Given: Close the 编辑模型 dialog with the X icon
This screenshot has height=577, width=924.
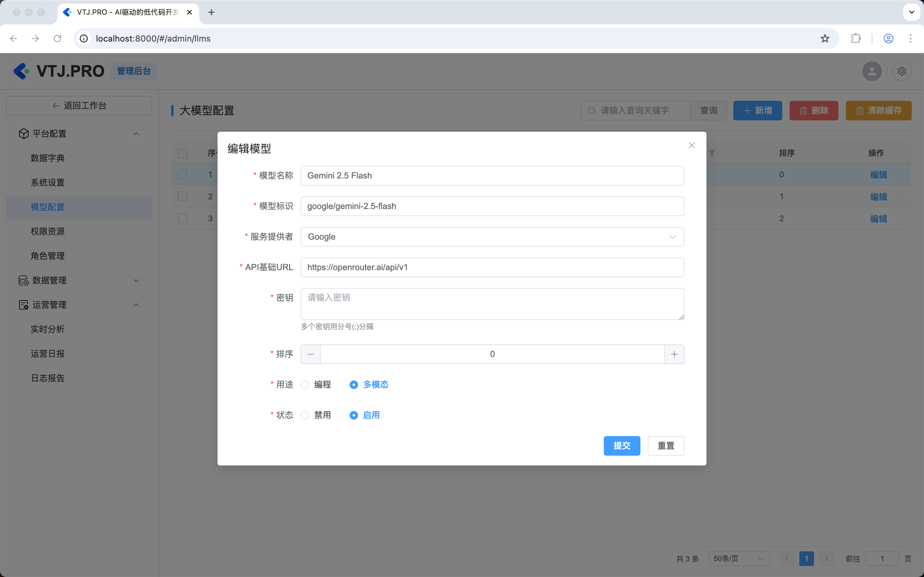Looking at the screenshot, I should coord(691,145).
